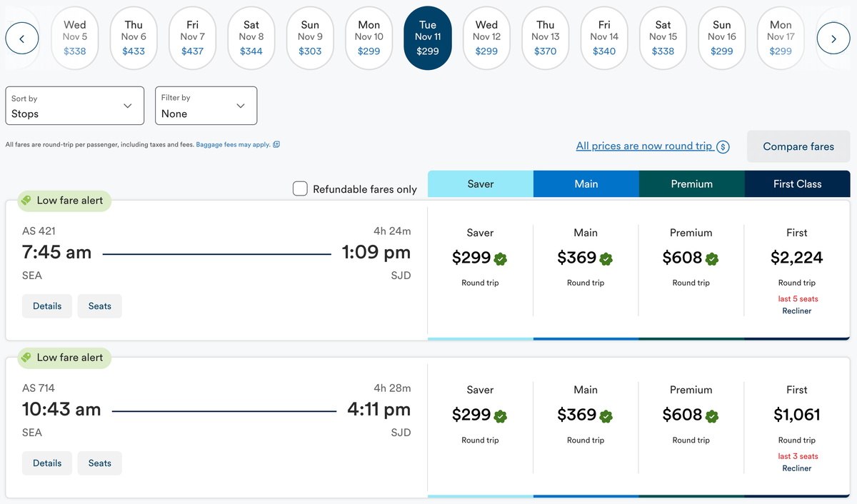Click the external link icon beside Baggage fees
The height and width of the screenshot is (504, 857).
(x=276, y=145)
